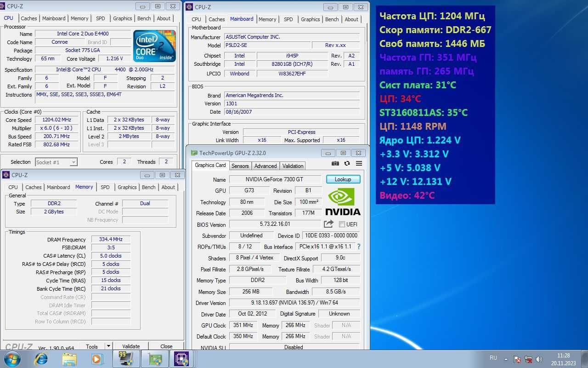Select the Graphics Card tab in GPU-Z
This screenshot has width=588, height=368.
pos(210,165)
